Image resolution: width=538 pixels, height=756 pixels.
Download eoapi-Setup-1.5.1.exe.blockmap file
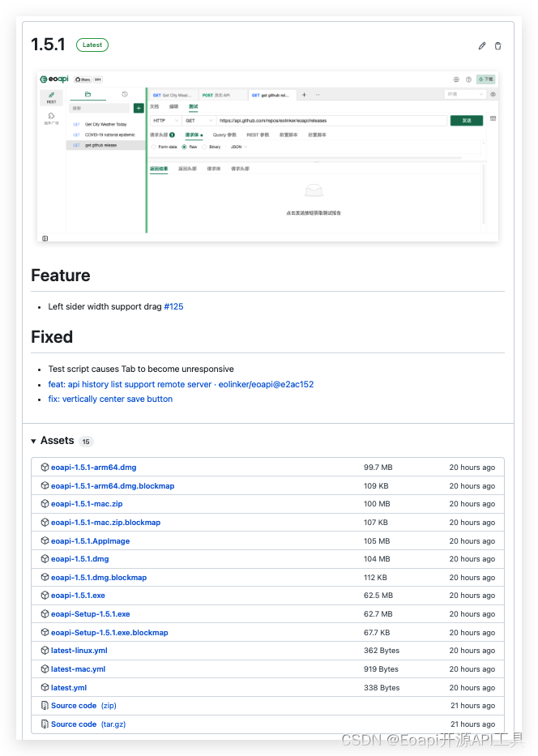[x=109, y=633]
